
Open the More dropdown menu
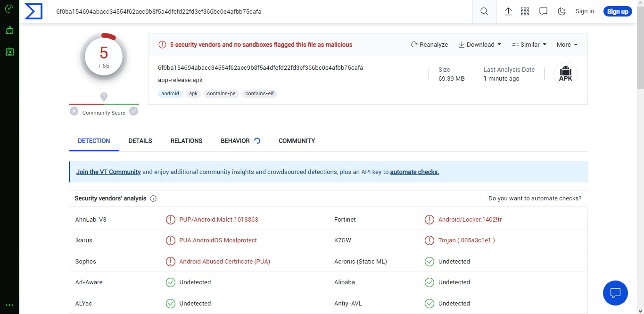[x=567, y=44]
